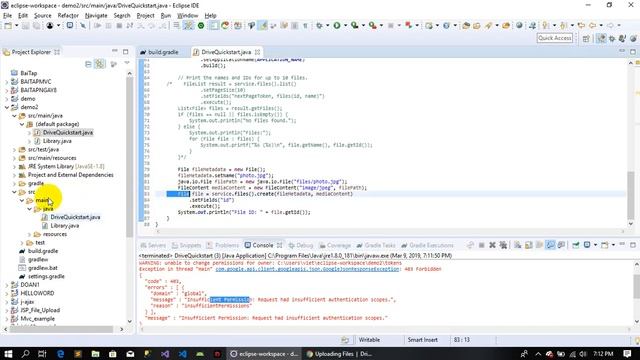The width and height of the screenshot is (640, 360).
Task: Switch to the Problems tab
Action: click(223, 245)
